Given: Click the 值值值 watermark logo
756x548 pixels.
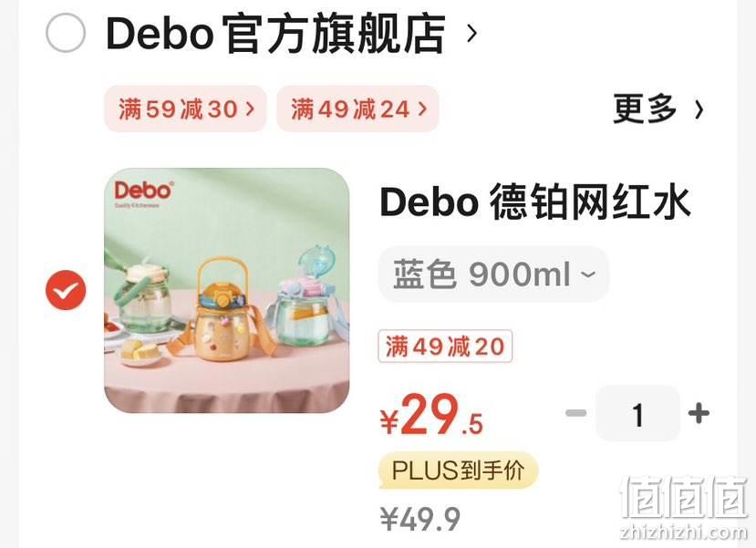Looking at the screenshot, I should [685, 496].
